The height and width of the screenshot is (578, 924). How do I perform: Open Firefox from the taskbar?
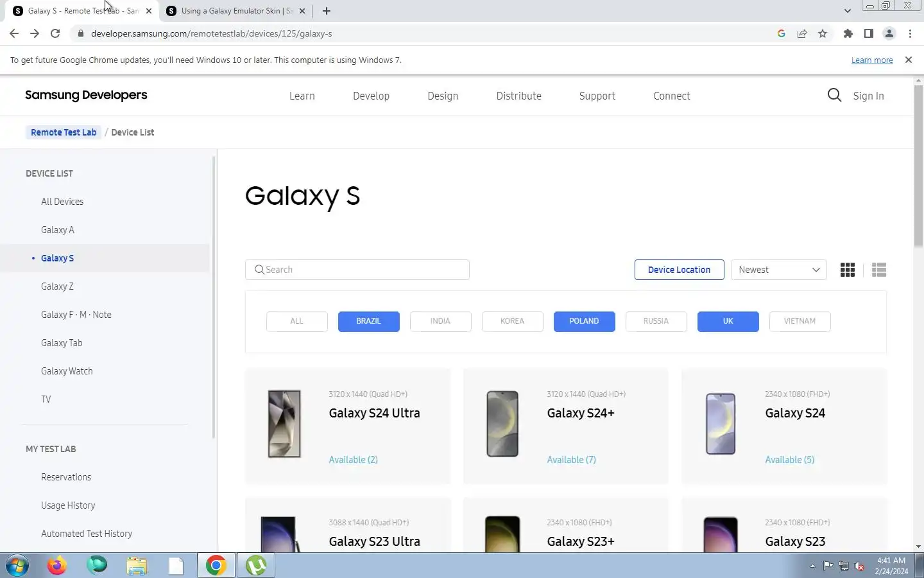pos(57,566)
